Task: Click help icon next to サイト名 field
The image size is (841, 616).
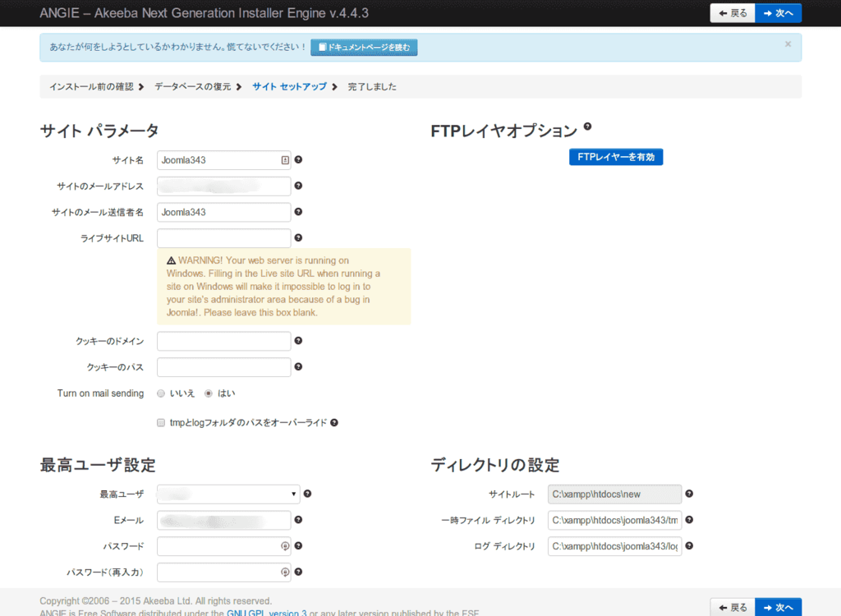Action: click(x=298, y=160)
